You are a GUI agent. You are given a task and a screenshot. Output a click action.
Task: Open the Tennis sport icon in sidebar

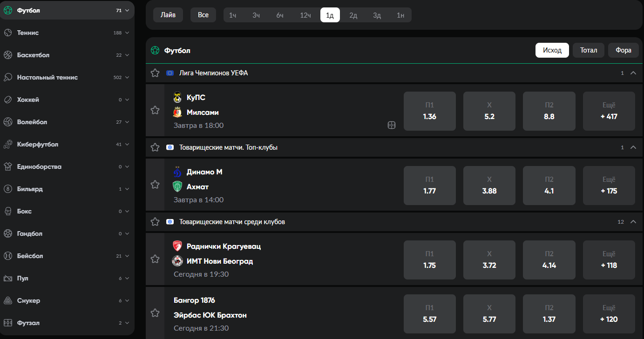(x=8, y=33)
